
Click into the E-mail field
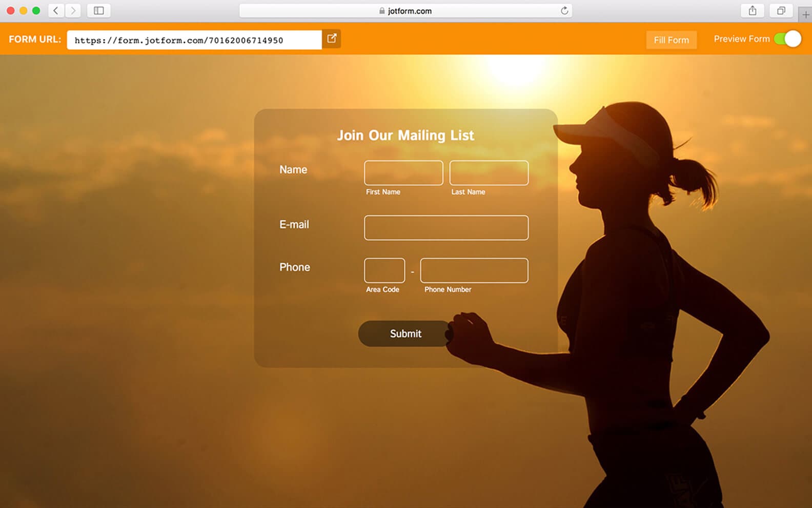point(446,228)
